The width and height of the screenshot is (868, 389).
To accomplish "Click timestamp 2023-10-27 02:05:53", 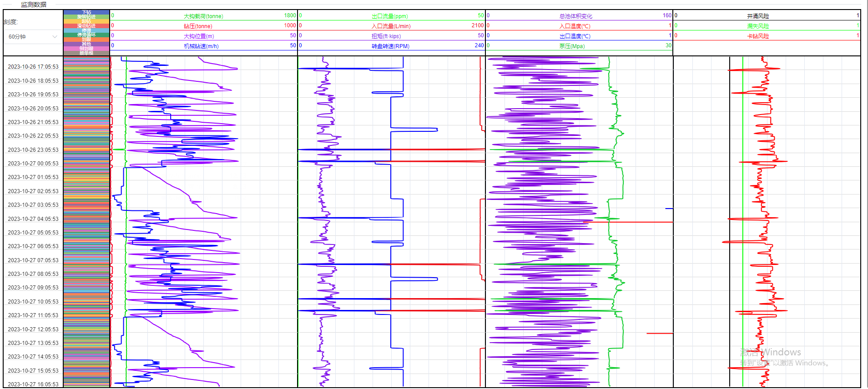I will pyautogui.click(x=33, y=191).
